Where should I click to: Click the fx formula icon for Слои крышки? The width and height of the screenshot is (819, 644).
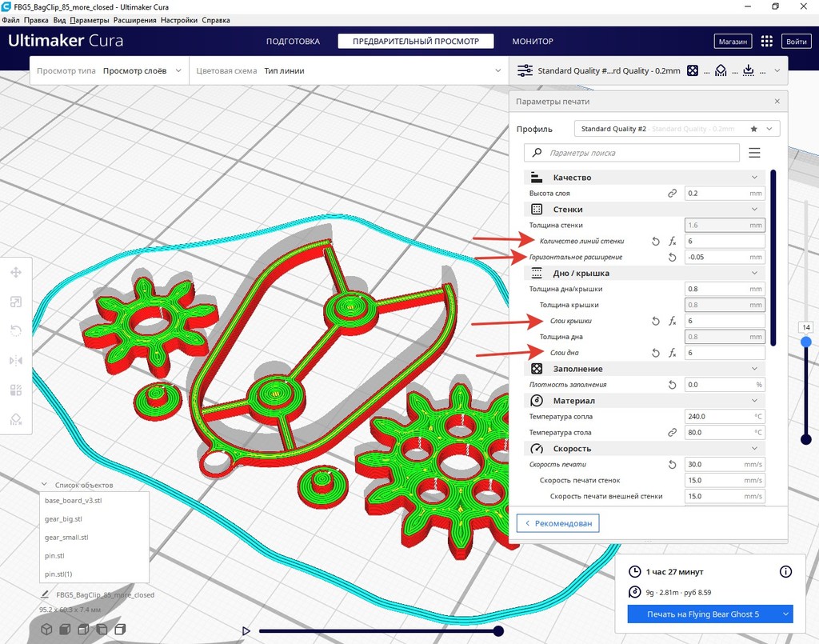click(x=672, y=322)
